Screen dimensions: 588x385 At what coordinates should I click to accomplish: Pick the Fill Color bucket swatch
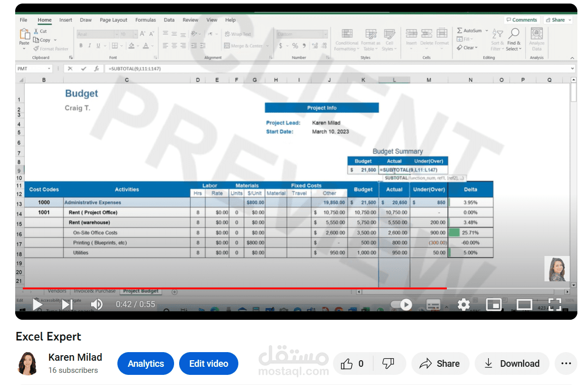[131, 46]
